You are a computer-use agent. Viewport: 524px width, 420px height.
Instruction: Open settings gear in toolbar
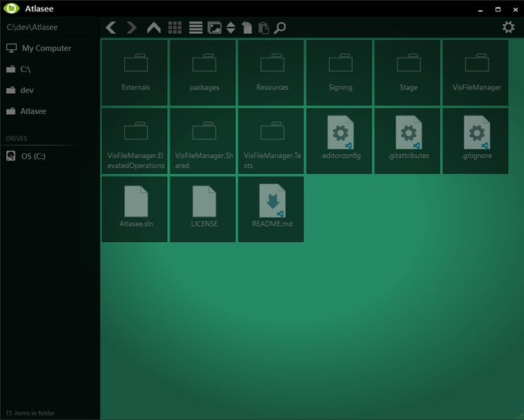(509, 27)
